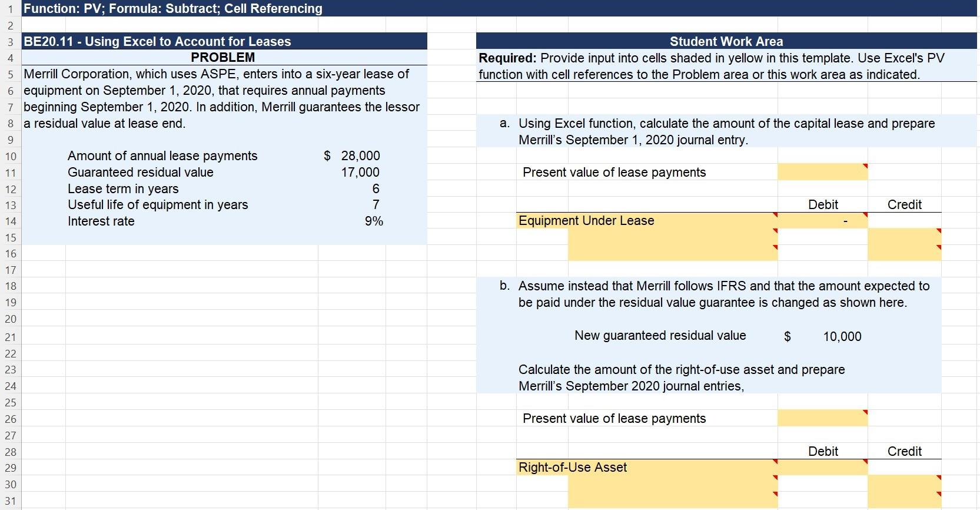Click the Right-of-Use Asset account cell
980x510 pixels.
tap(646, 467)
